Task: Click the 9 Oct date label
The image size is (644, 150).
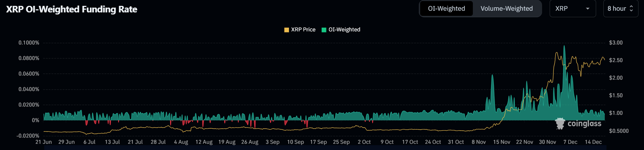Action: (387, 142)
